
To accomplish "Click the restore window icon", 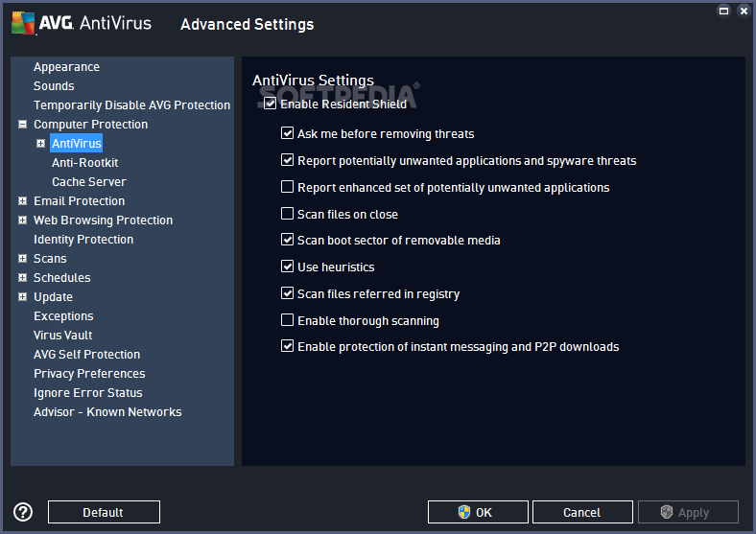I will pos(723,11).
